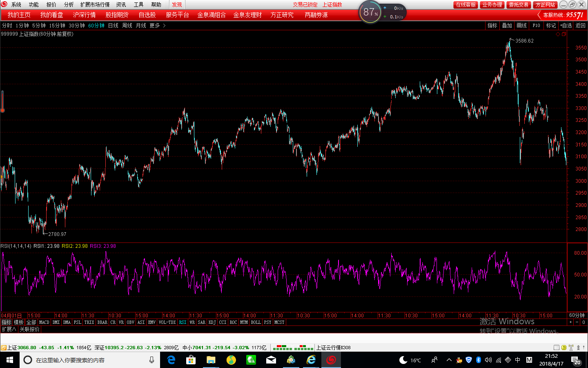Show hidden tray icons chevron
The height and width of the screenshot is (368, 588).
(x=449, y=360)
